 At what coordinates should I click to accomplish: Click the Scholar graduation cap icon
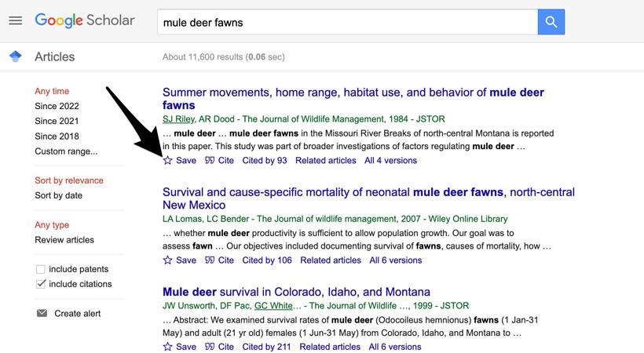click(x=16, y=56)
